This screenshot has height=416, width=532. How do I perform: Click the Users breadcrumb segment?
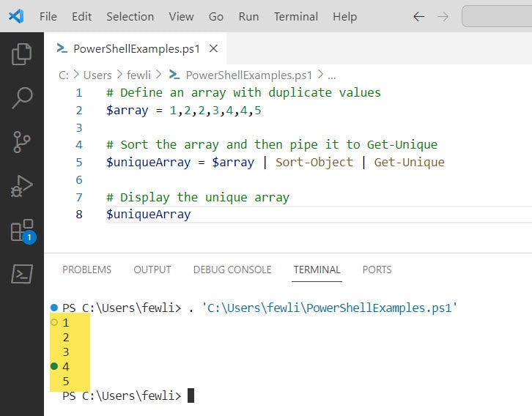(97, 75)
